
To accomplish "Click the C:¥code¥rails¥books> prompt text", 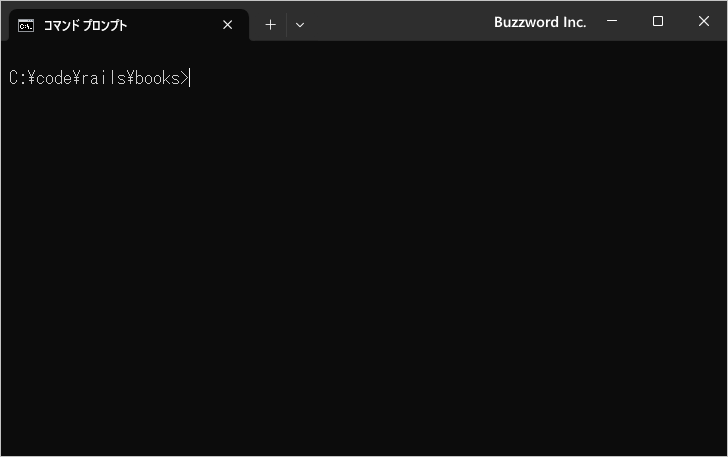I will pyautogui.click(x=98, y=78).
